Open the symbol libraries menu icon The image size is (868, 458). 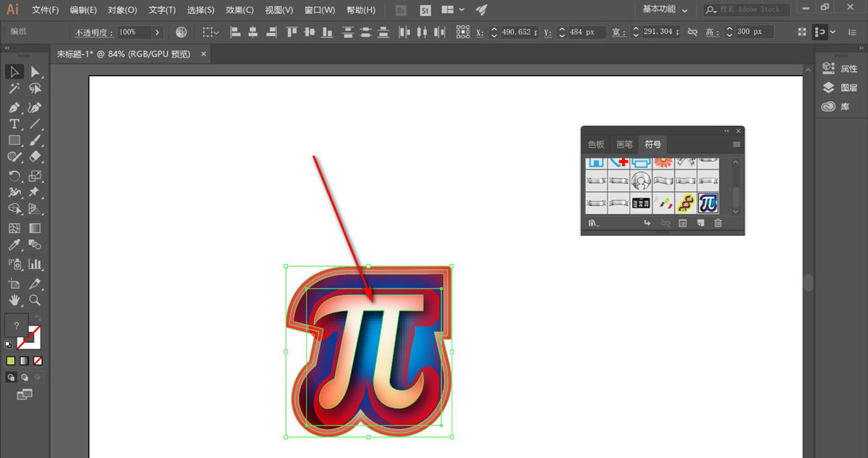click(594, 224)
